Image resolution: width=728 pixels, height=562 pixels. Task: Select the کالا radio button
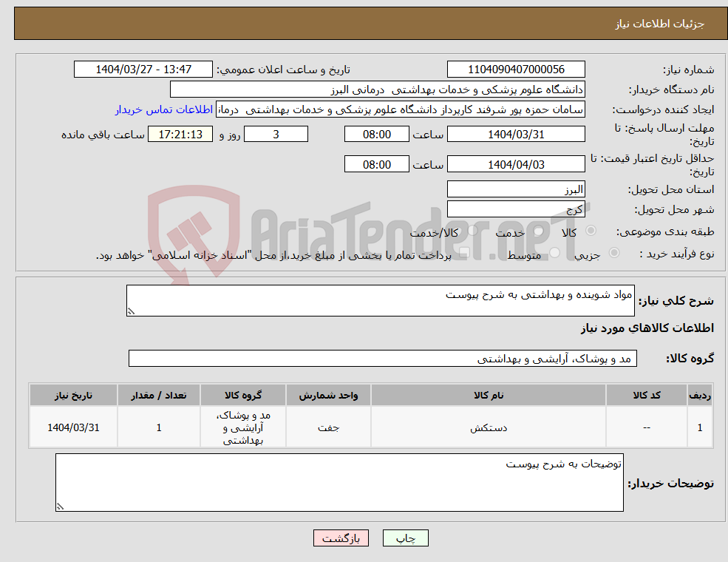pyautogui.click(x=591, y=231)
